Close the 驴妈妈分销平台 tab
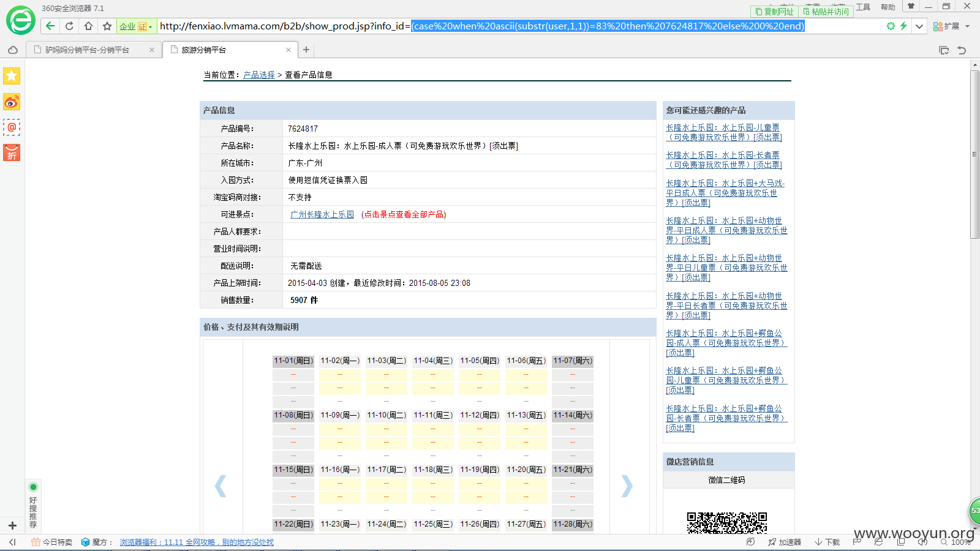980x551 pixels. (x=152, y=50)
